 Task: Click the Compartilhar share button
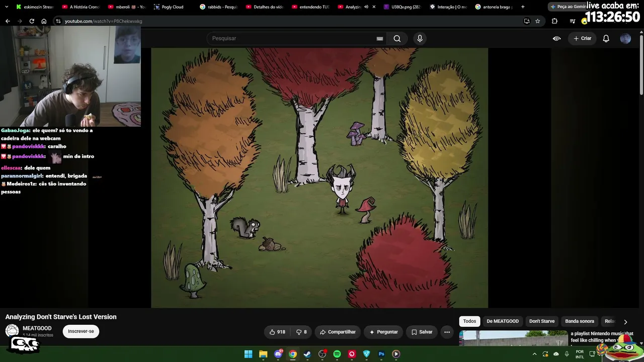click(x=338, y=332)
